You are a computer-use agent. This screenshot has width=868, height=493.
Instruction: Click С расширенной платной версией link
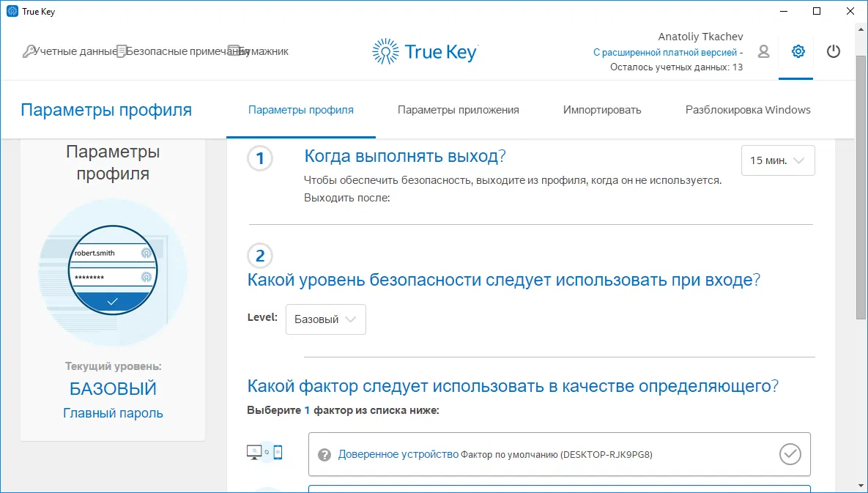(665, 53)
